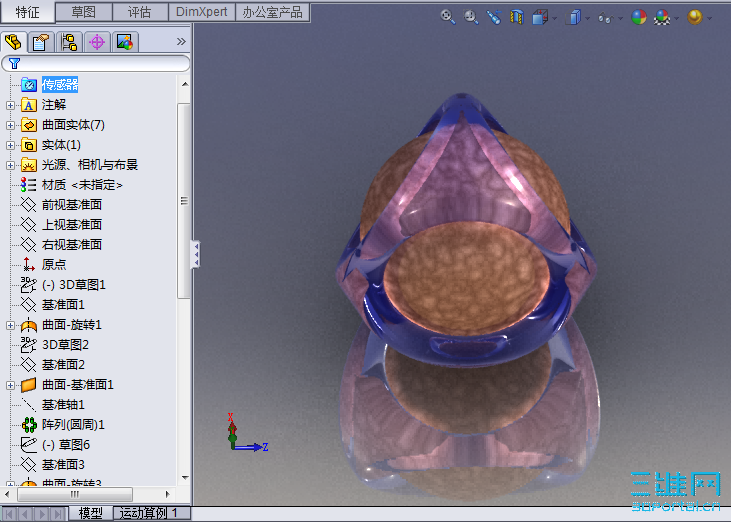731x522 pixels.
Task: Expand the 曲面实体(7) tree node
Action: (x=10, y=125)
